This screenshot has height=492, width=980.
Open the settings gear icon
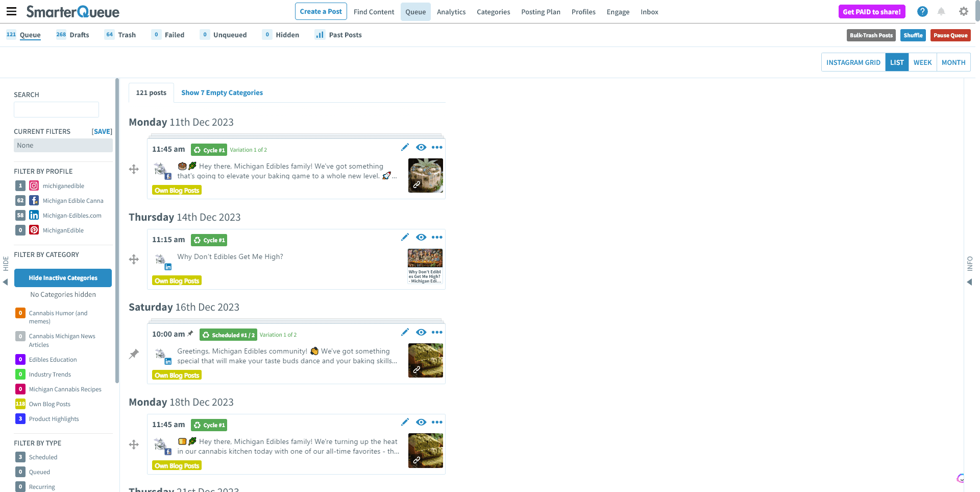[x=964, y=11]
